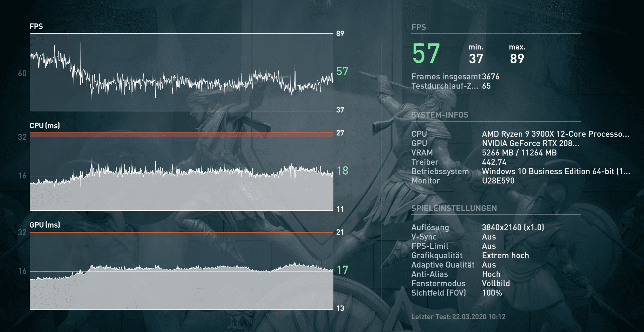This screenshot has height=332, width=644.
Task: Click the CPU (ms) graph title
Action: point(45,126)
